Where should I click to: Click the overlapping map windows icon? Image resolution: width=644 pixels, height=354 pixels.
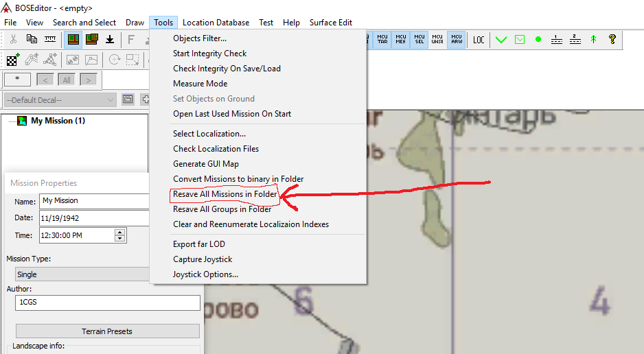pos(91,39)
